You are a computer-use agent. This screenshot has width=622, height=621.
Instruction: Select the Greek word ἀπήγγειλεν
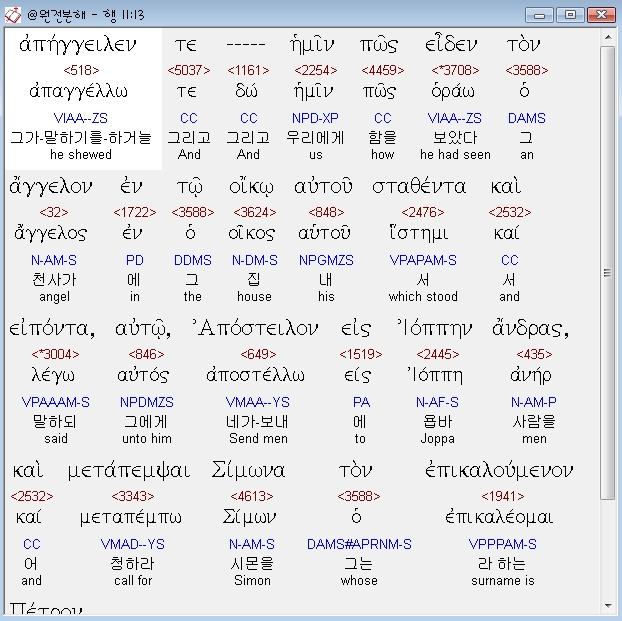coord(78,45)
